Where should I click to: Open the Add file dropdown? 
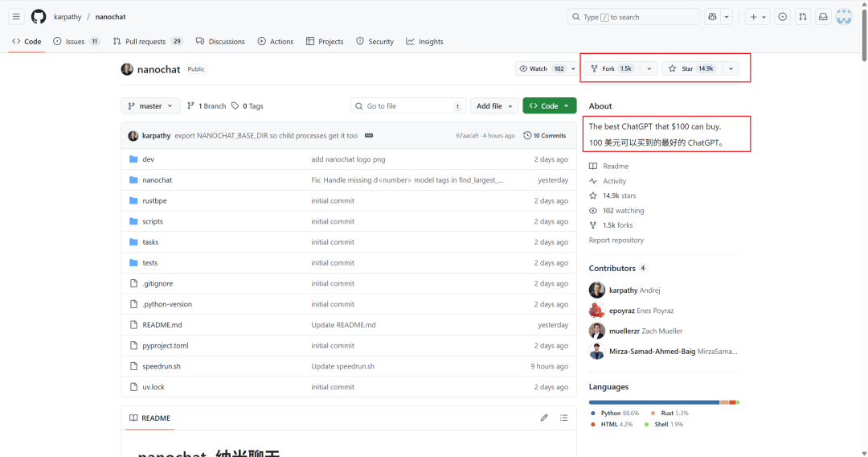(x=494, y=106)
